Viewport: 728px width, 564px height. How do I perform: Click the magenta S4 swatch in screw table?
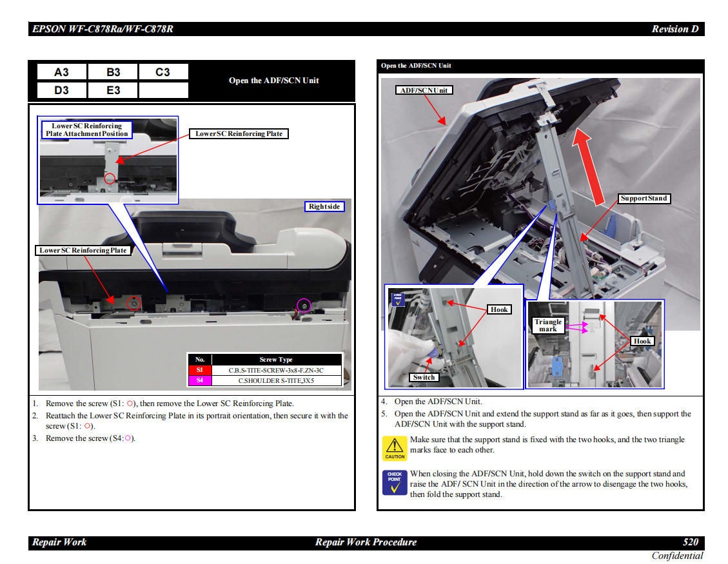[x=200, y=381]
